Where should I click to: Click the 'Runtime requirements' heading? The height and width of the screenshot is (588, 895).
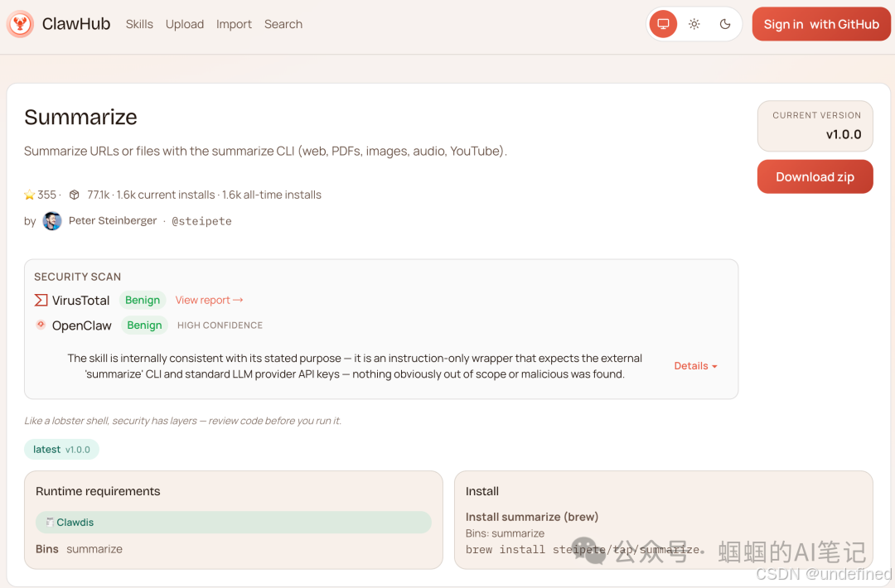98,491
